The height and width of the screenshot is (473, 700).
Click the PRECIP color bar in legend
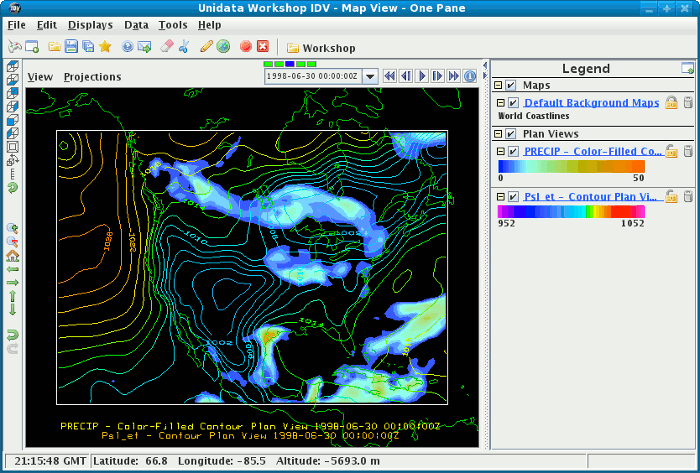[x=571, y=166]
